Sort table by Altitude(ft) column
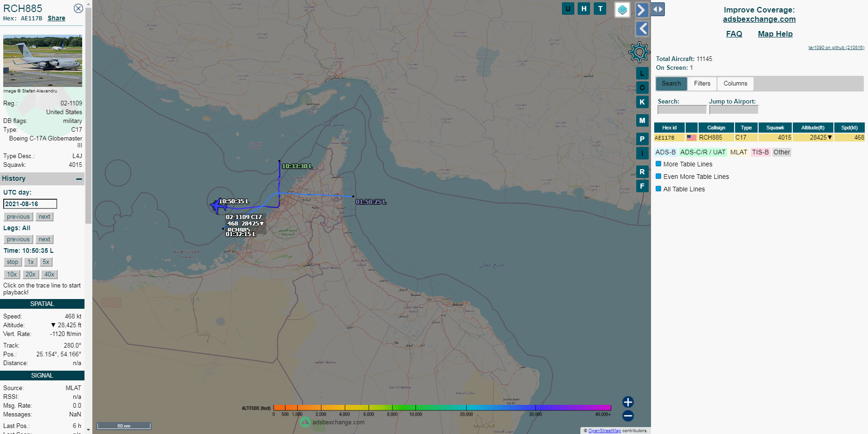Screen dimensions: 868x434 coord(813,128)
